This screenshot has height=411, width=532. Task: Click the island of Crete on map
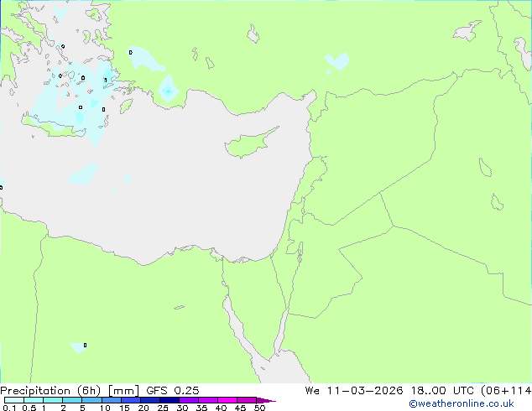pos(55,127)
